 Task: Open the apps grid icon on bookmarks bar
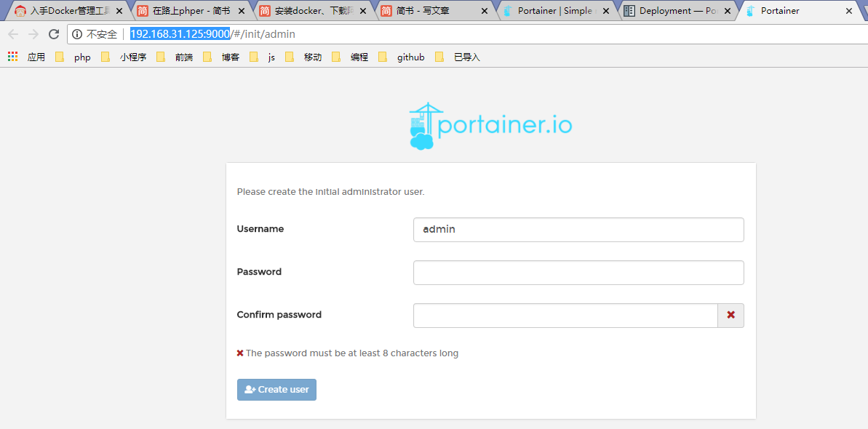[x=12, y=56]
